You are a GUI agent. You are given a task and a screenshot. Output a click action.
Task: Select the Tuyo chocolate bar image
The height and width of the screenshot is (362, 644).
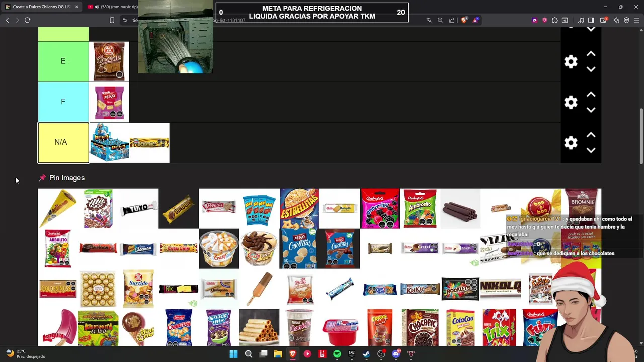tap(138, 208)
